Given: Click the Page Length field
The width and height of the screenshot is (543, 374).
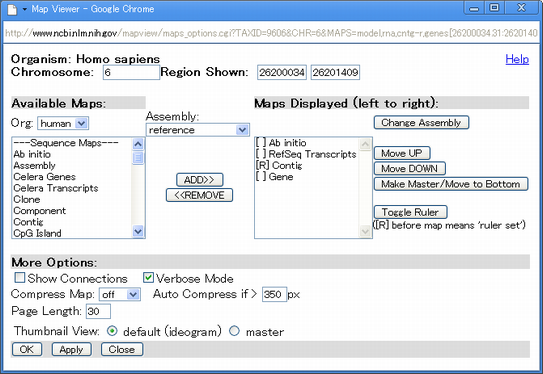Looking at the screenshot, I should click(98, 311).
